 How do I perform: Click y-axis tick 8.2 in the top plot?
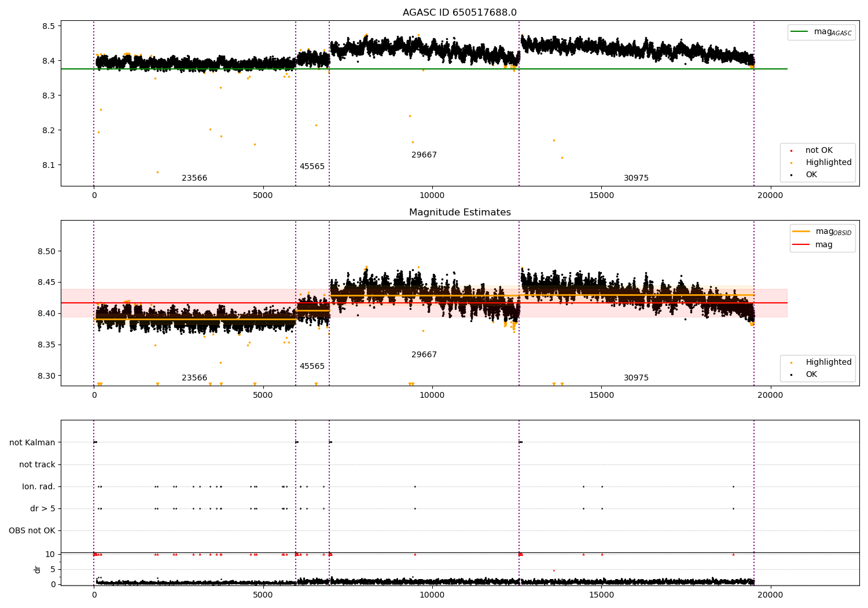(x=49, y=131)
